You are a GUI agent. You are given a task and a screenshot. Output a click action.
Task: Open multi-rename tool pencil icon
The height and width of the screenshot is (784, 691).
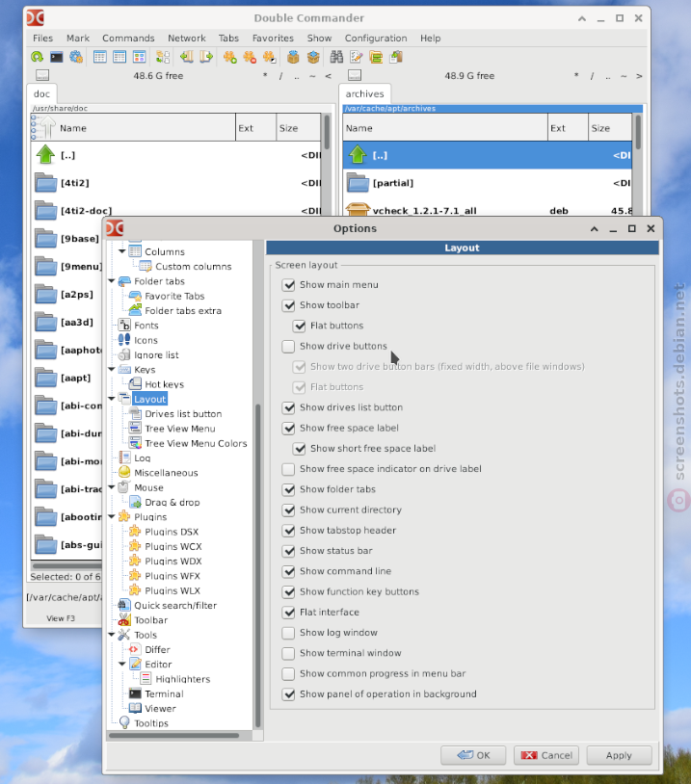357,57
